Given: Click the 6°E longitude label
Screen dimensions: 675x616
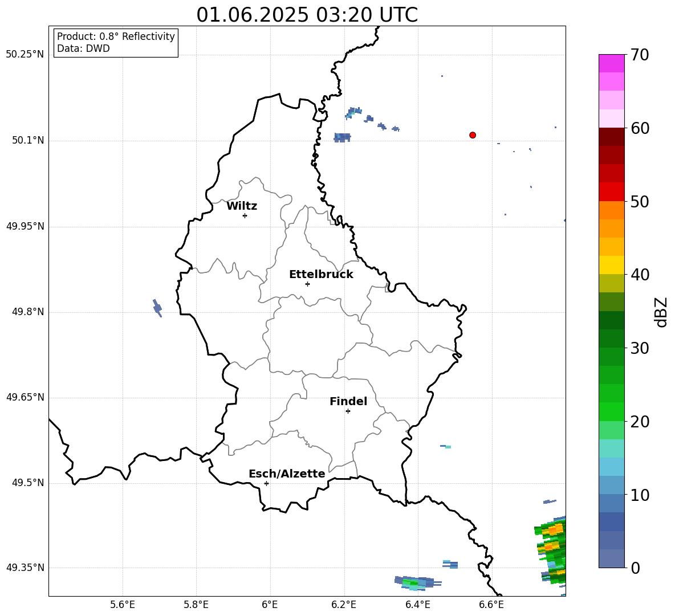Looking at the screenshot, I should point(270,605).
